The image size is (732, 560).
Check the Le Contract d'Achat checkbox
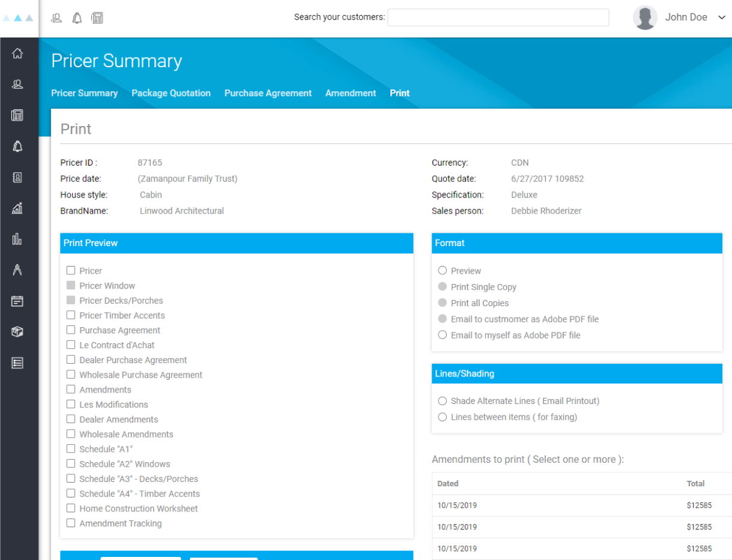(71, 345)
